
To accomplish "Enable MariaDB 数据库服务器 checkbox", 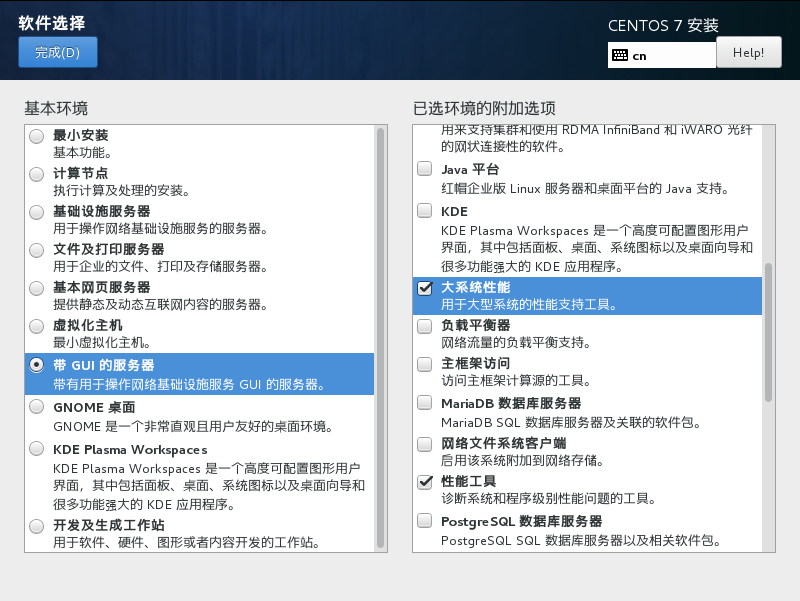I will click(x=424, y=403).
